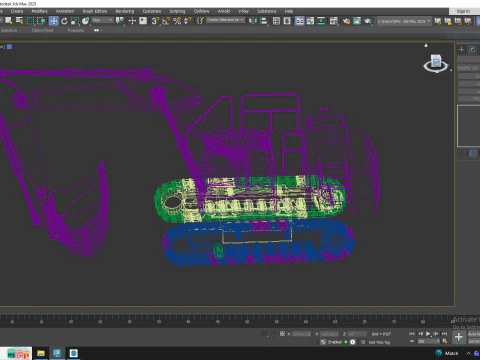Click the Sign In button
Viewport: 480px width, 360px height.
click(x=463, y=11)
